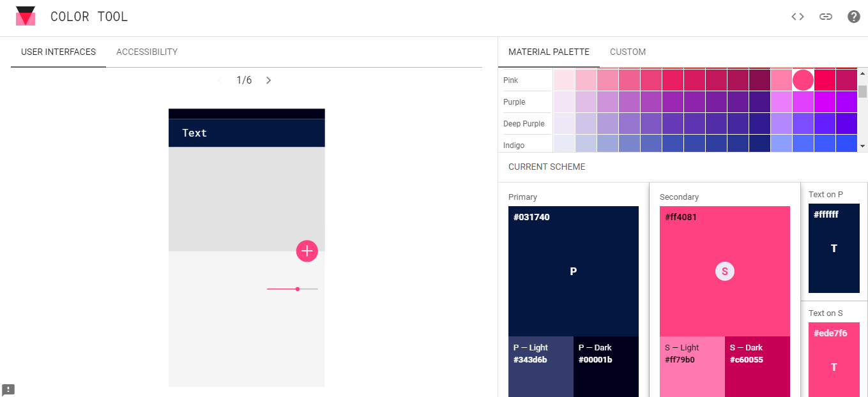868x397 pixels.
Task: Click the share link icon
Action: pos(825,17)
